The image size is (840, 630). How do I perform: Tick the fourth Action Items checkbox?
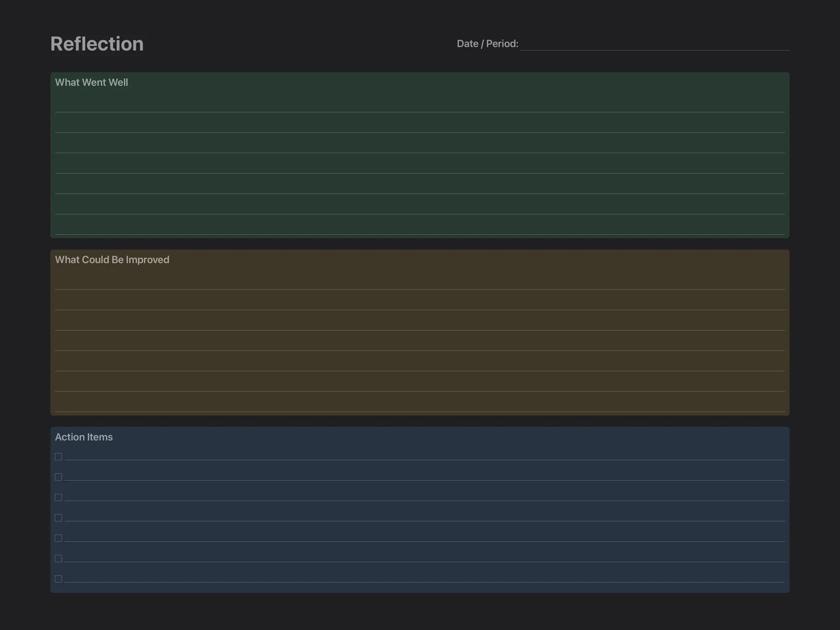click(x=58, y=517)
